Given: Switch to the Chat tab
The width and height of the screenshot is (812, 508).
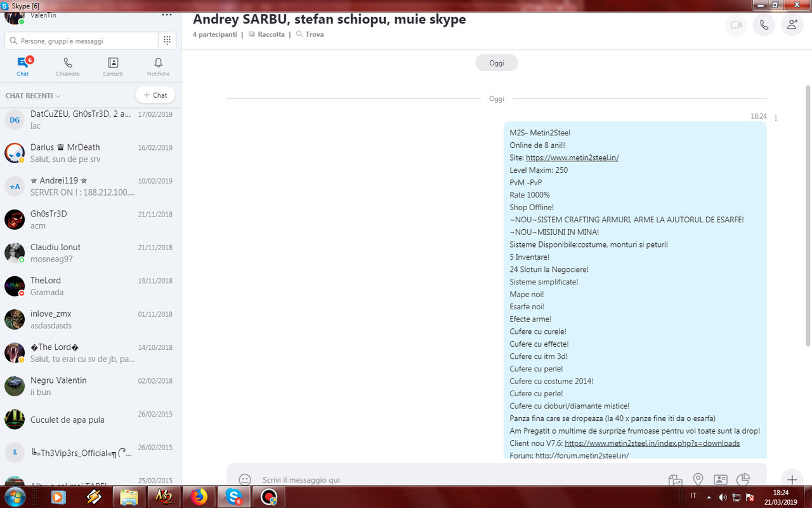Looking at the screenshot, I should pos(23,66).
